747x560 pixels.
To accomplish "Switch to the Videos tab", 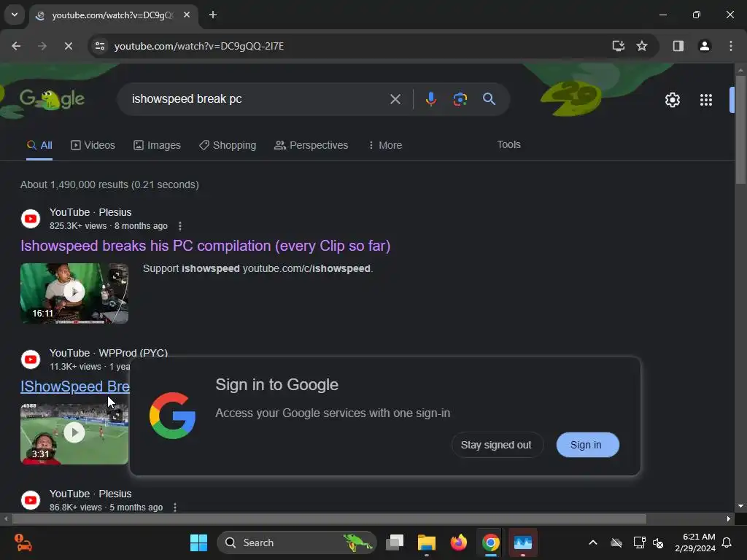I will [x=93, y=145].
